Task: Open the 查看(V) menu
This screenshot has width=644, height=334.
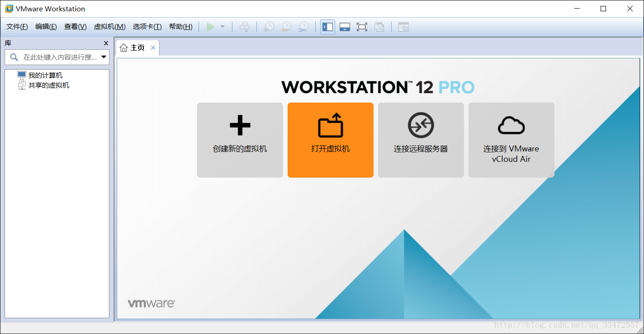Action: click(76, 27)
